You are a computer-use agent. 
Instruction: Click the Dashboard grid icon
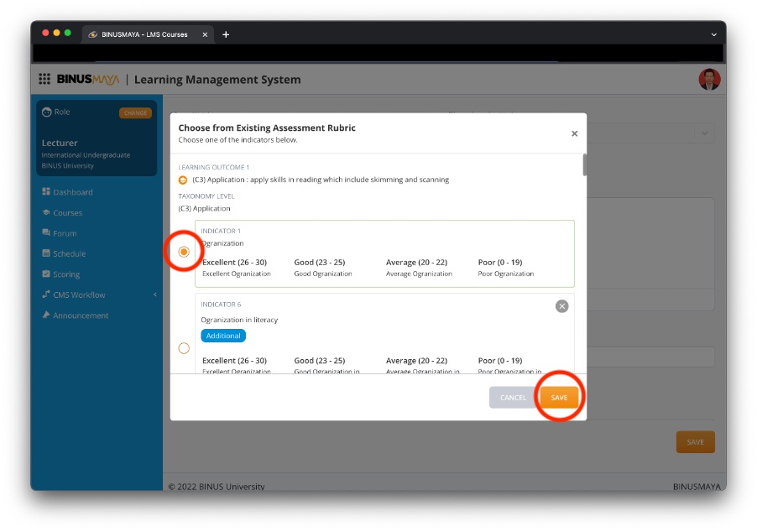tap(46, 191)
